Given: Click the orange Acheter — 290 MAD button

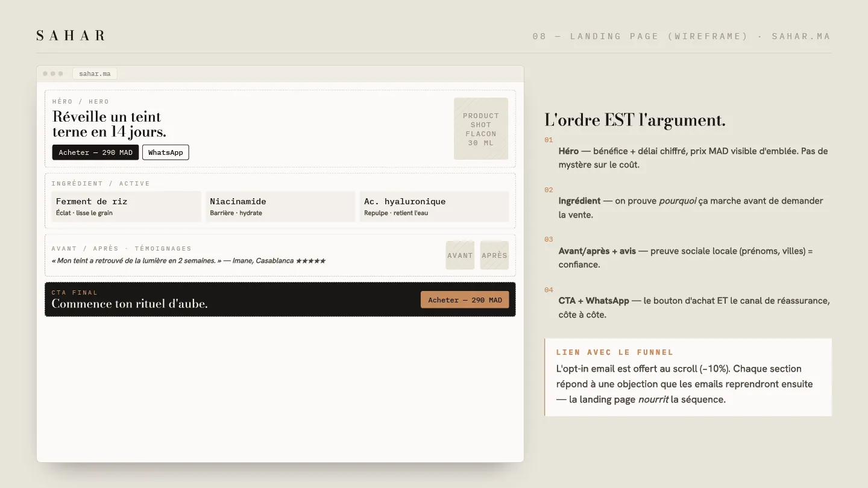Looking at the screenshot, I should coord(465,299).
